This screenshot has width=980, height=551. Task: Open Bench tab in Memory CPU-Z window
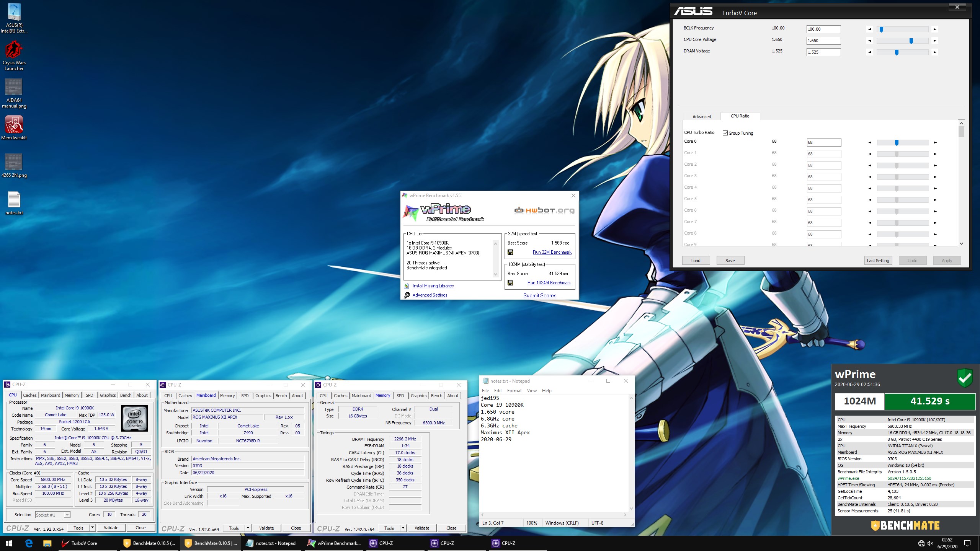pos(436,396)
